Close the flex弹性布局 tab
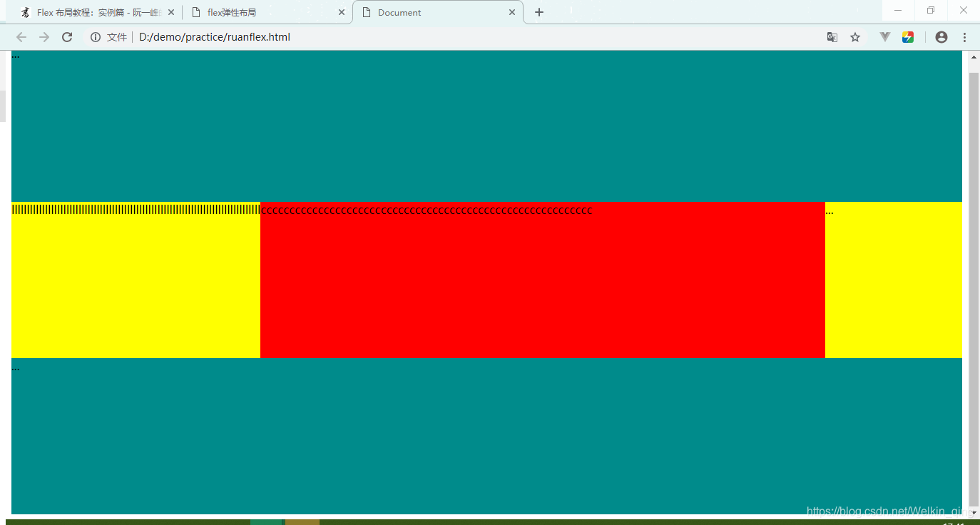Screen dimensions: 980x525 (x=342, y=12)
